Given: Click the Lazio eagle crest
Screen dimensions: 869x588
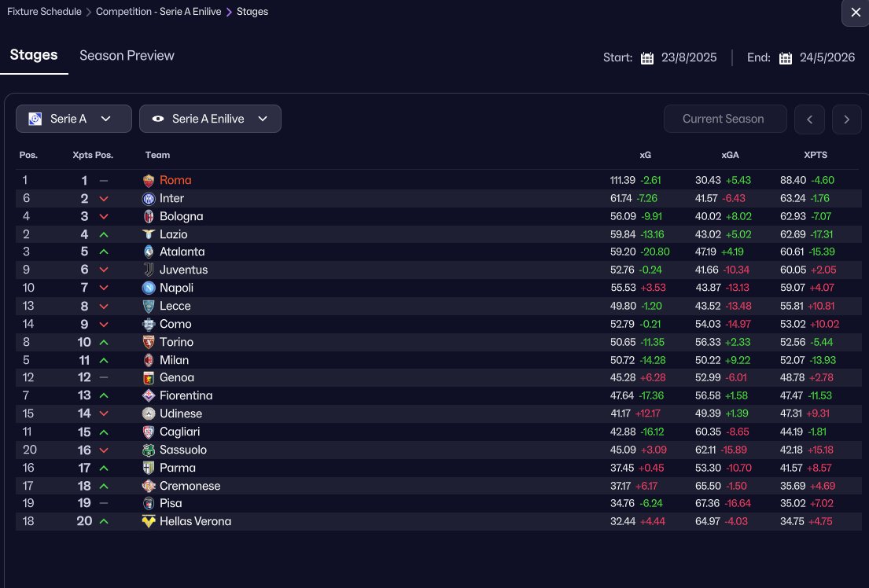Looking at the screenshot, I should [x=149, y=234].
